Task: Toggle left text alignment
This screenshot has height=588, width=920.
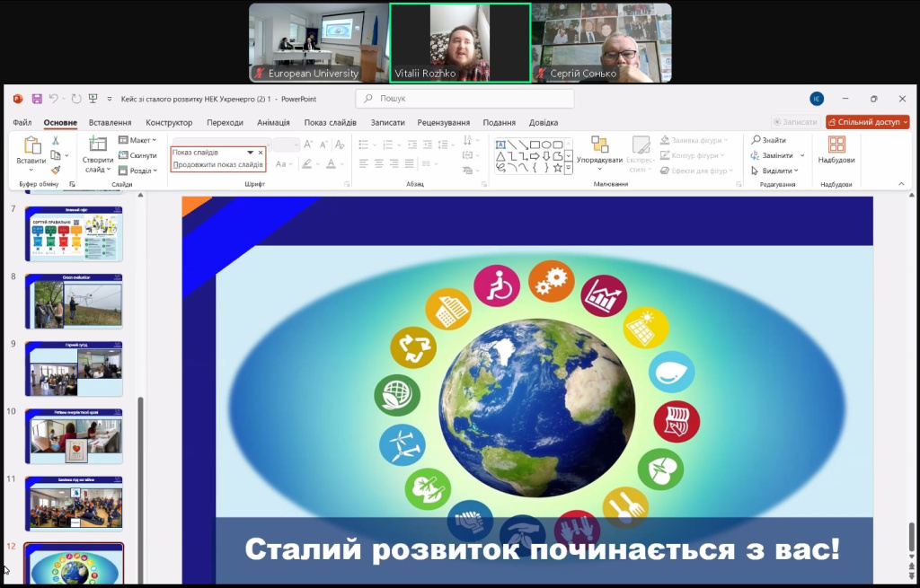Action: pyautogui.click(x=364, y=163)
